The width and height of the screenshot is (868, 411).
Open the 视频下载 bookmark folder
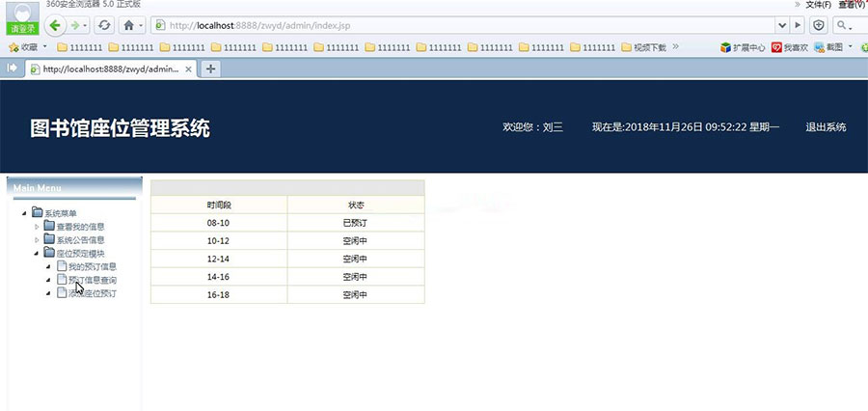[643, 47]
